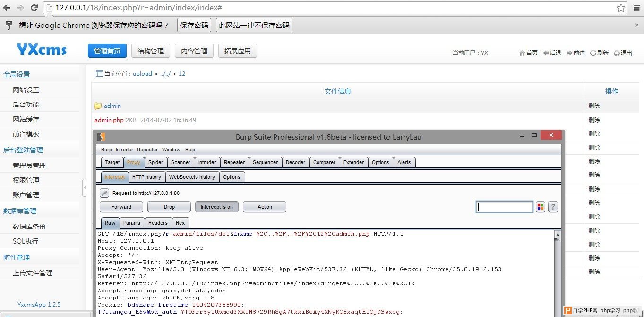Click the YXcms logo
Image resolution: width=644 pixels, height=317 pixels.
[x=42, y=50]
